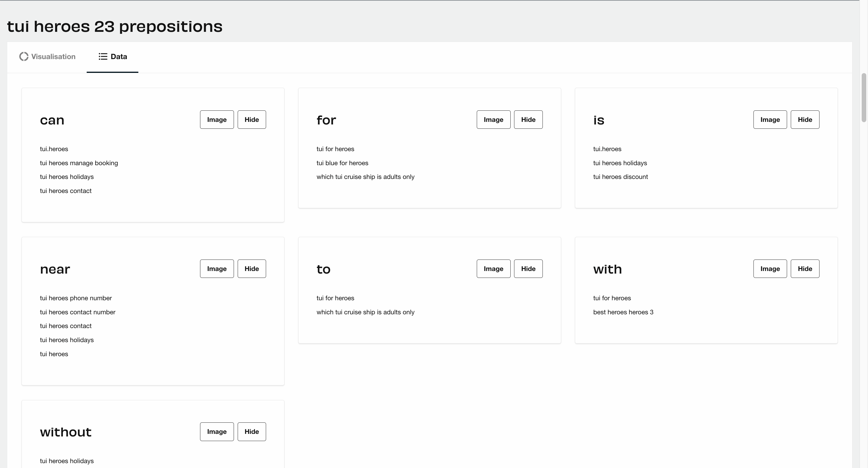The image size is (868, 468).
Task: Click Image button on 'with' card
Action: [x=770, y=269]
